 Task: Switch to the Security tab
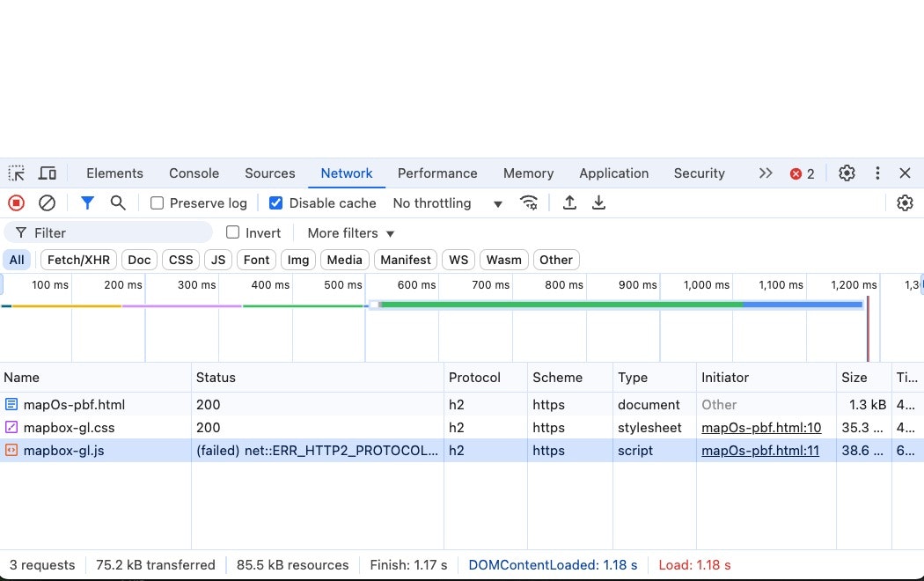[700, 173]
